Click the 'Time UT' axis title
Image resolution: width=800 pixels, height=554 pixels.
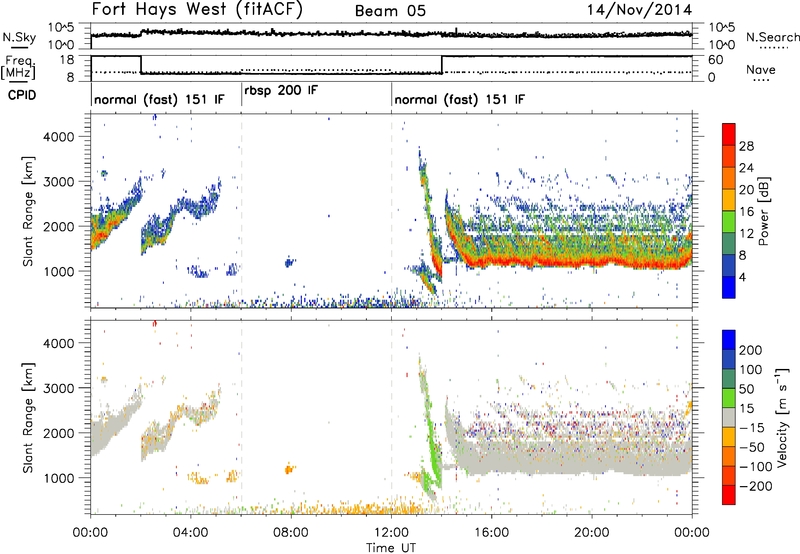[x=391, y=548]
